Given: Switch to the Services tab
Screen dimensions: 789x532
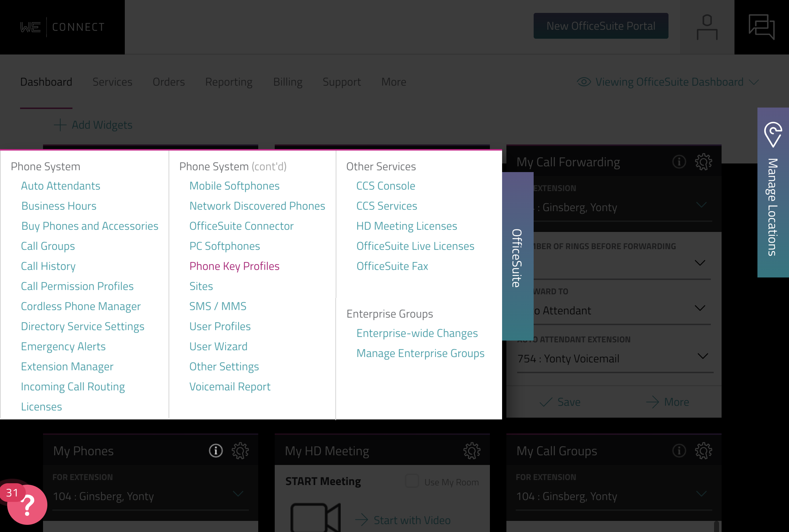Looking at the screenshot, I should [x=112, y=82].
